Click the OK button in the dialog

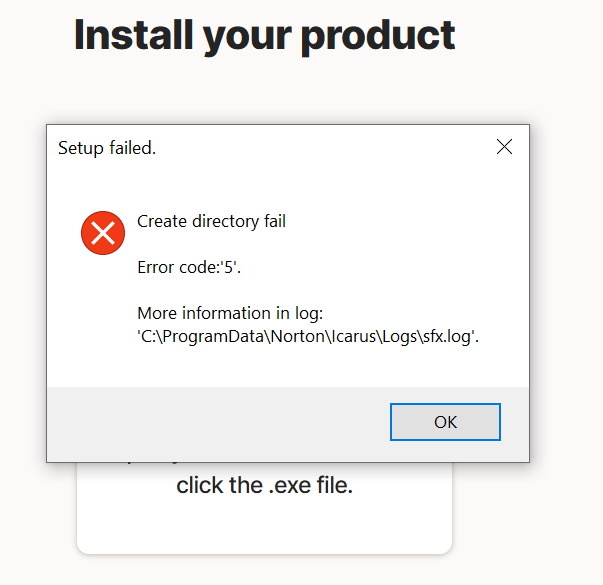[x=445, y=422]
